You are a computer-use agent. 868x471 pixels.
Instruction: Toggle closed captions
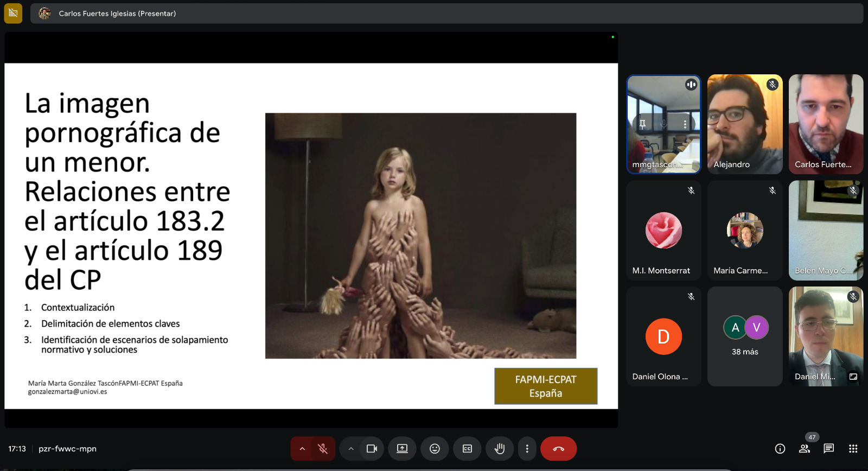click(467, 449)
